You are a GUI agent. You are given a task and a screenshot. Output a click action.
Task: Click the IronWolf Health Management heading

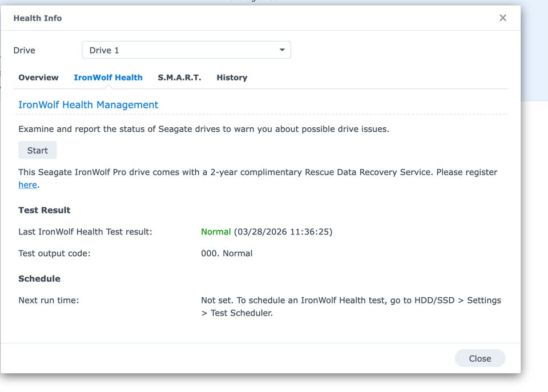88,105
